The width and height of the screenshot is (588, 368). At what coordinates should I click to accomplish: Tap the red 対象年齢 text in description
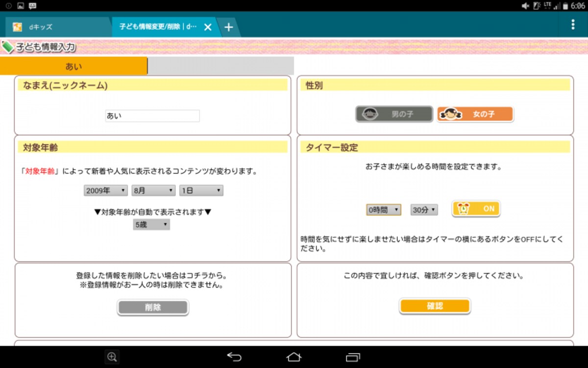point(39,172)
